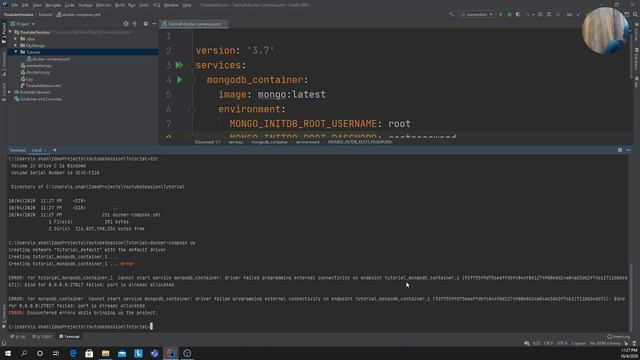Open the Refactor menu
Viewport: 640px width, 360px height.
[103, 5]
